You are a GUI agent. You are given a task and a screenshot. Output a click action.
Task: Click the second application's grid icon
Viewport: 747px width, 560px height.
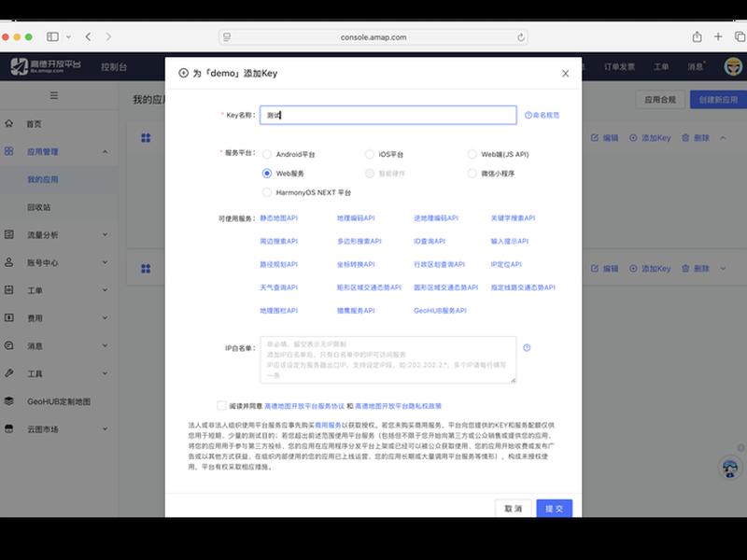(146, 269)
